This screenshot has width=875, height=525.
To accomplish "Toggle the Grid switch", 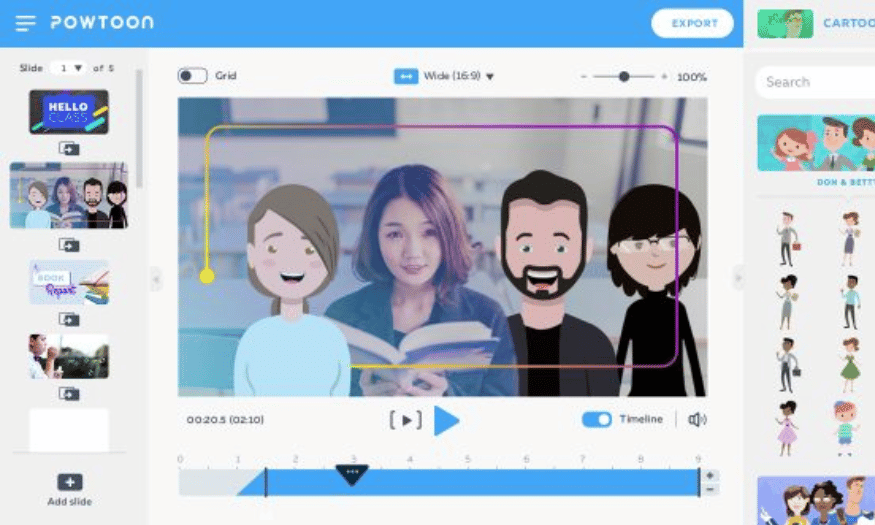I will 193,75.
